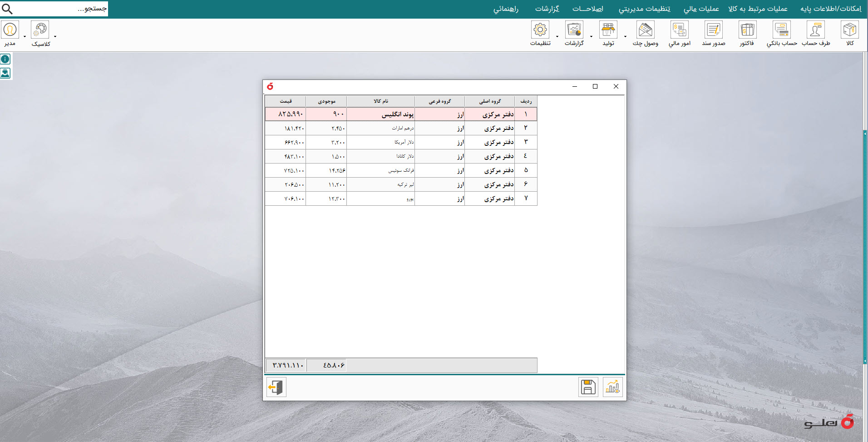
Task: Click the حساب بانکي bank account icon
Action: point(781,30)
